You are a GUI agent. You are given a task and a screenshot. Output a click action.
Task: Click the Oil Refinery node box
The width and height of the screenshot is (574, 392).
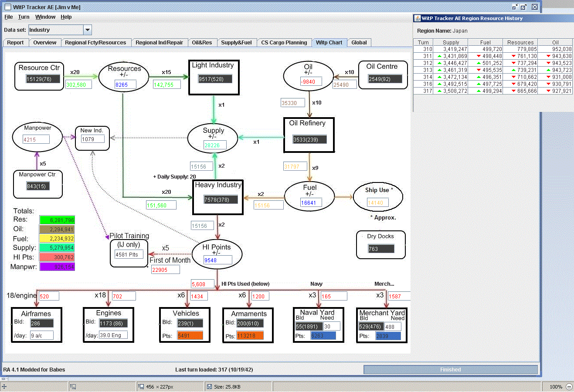(309, 135)
